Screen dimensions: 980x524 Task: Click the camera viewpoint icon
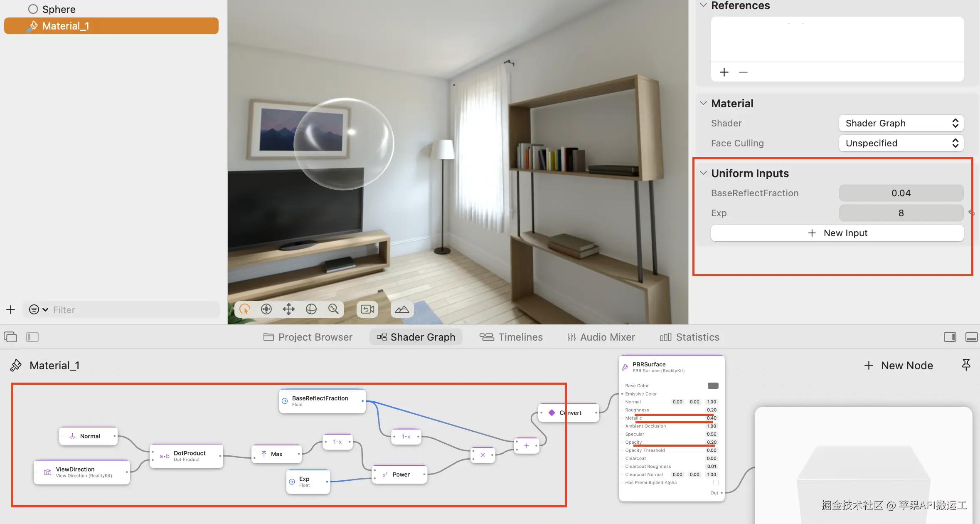click(x=367, y=309)
